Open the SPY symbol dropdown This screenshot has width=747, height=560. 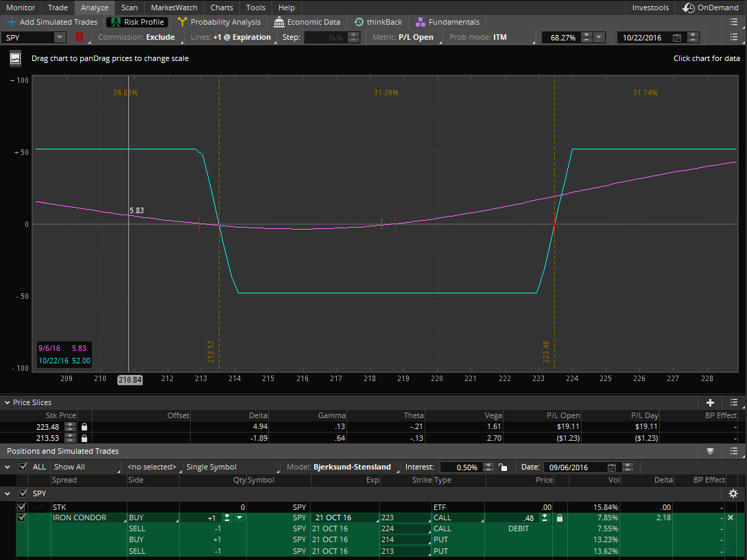[x=60, y=37]
